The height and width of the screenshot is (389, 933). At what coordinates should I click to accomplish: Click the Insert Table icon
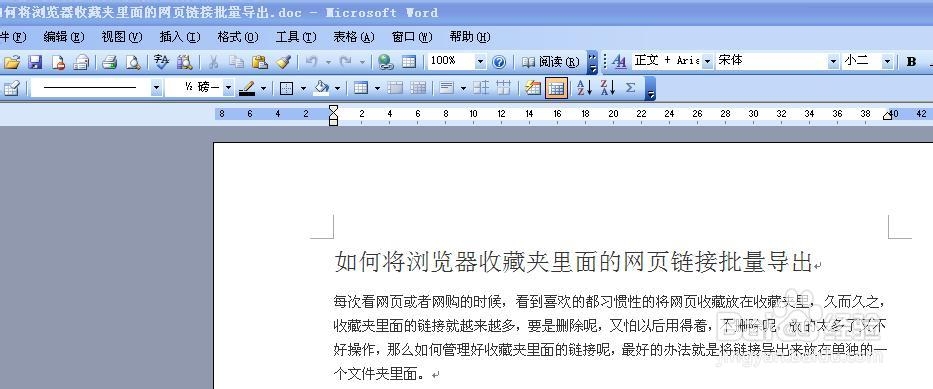(x=361, y=89)
